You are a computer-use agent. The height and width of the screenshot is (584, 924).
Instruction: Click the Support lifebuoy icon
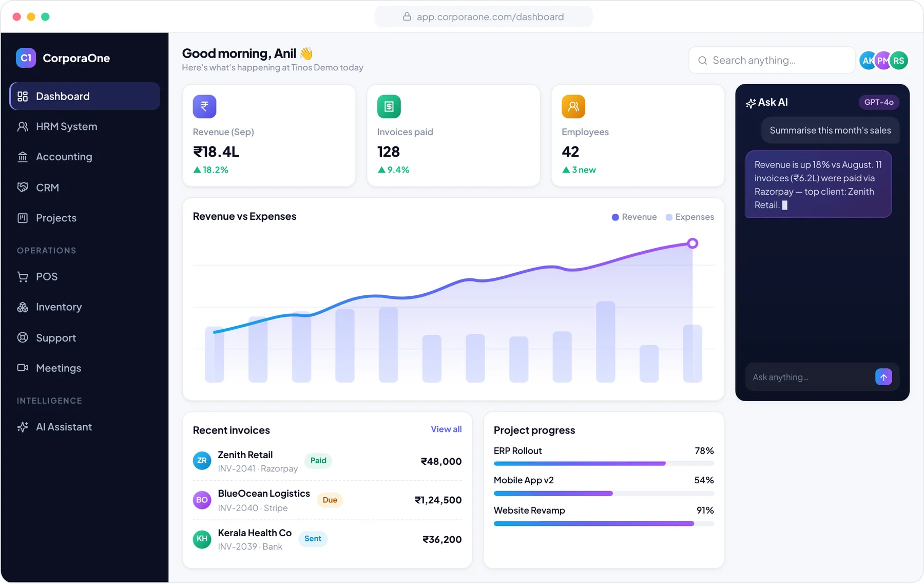[23, 337]
